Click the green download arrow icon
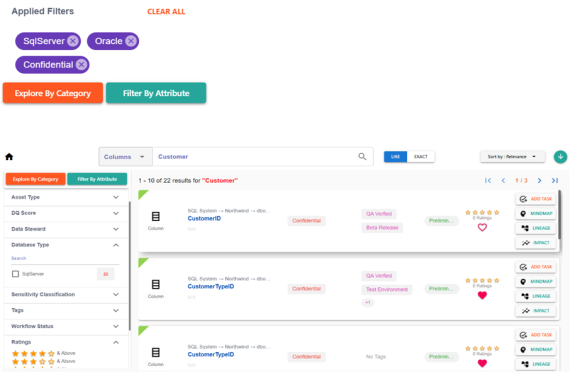Screen dimensions: 570x375 pyautogui.click(x=560, y=157)
